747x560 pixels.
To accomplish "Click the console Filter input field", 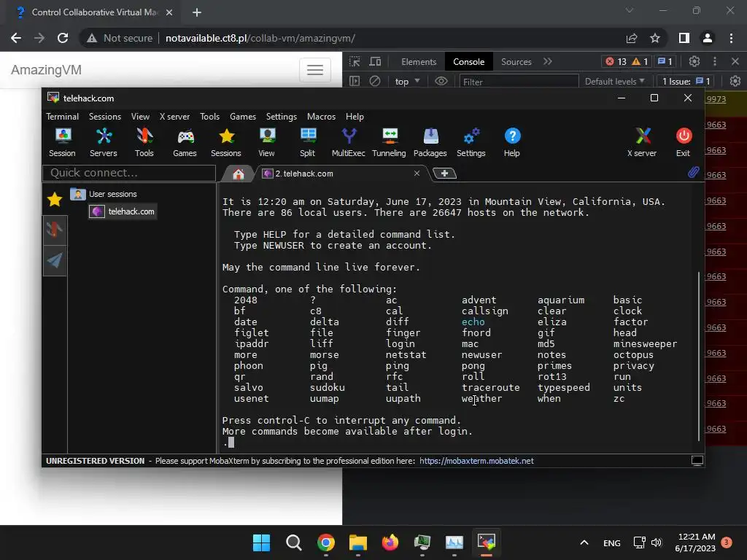I will pos(519,82).
